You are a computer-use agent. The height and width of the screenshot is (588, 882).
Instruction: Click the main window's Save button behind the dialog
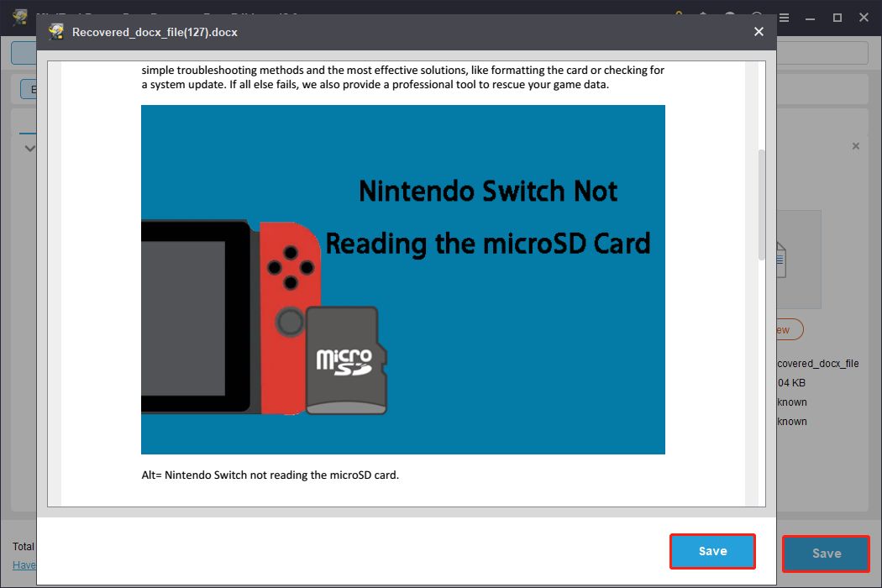point(826,554)
